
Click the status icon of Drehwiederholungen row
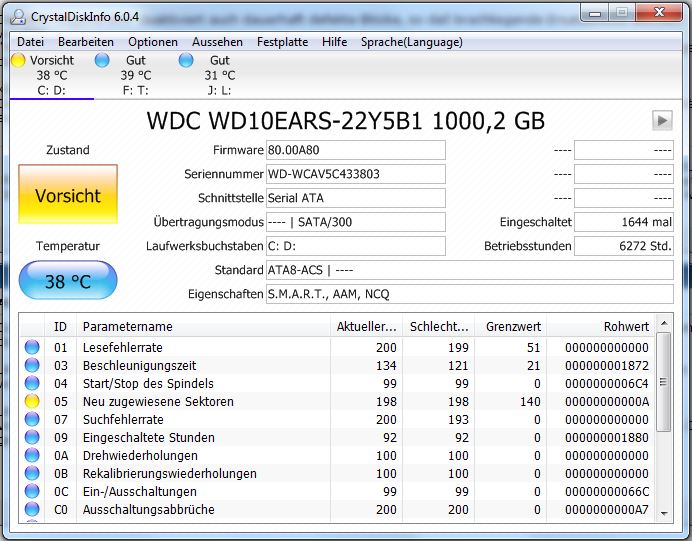click(32, 455)
